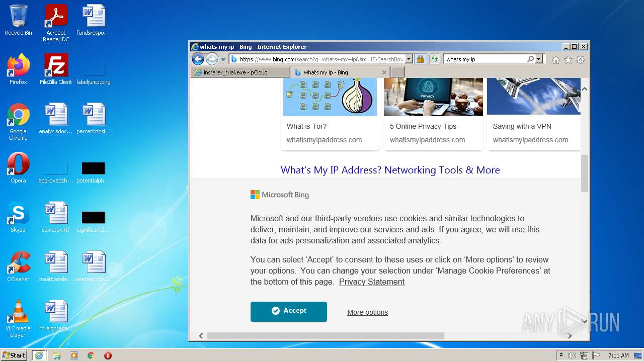This screenshot has height=362, width=644.
Task: Expand the address bar autocomplete dropdown
Action: 409,59
